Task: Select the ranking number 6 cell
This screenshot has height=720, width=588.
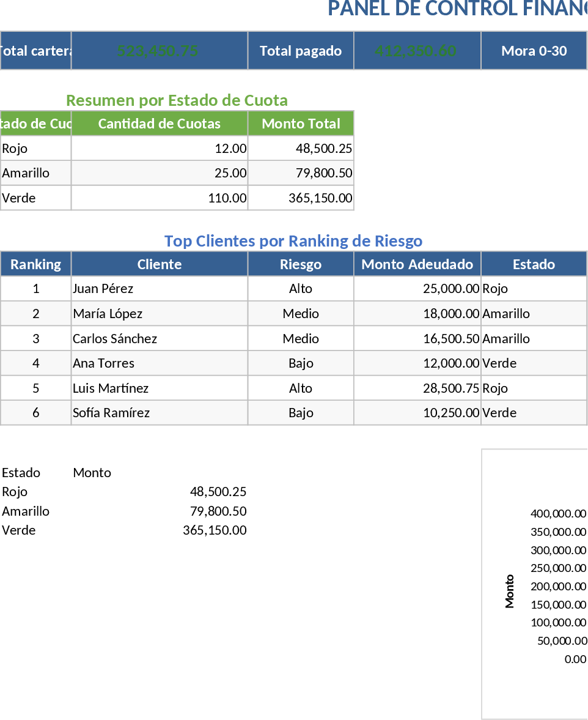Action: click(x=35, y=413)
